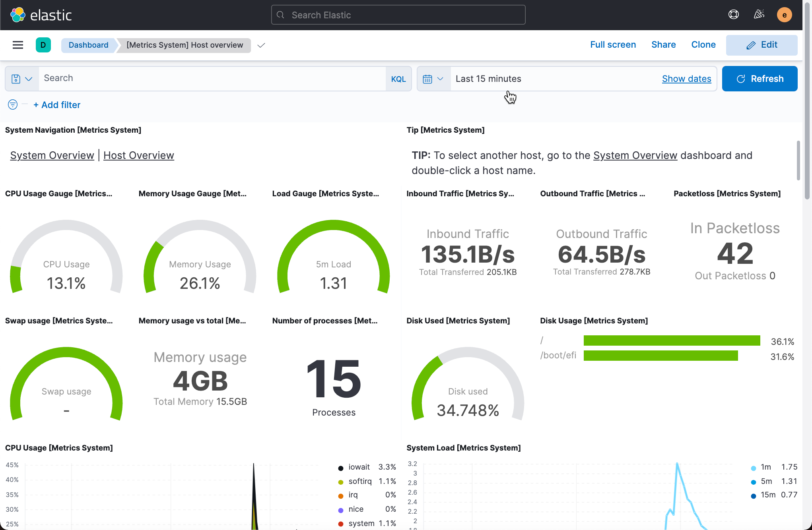
Task: Open the Help lifebuoy menu
Action: (733, 14)
